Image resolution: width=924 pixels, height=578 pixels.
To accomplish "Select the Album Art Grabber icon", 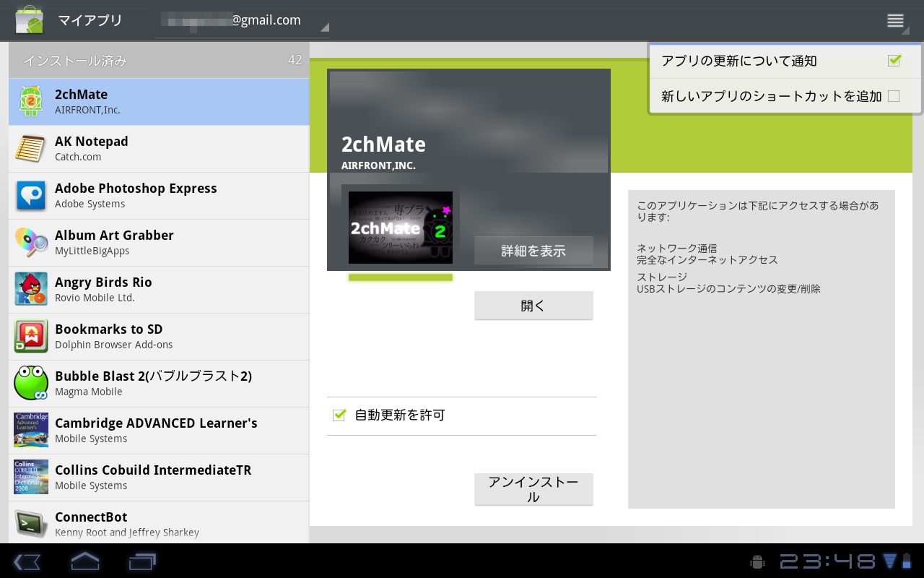I will 30,242.
